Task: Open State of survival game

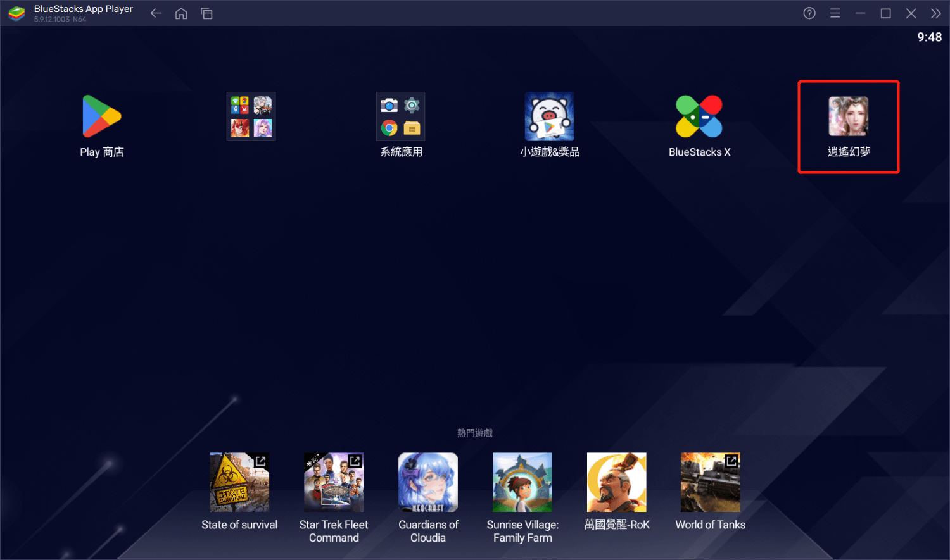Action: coord(239,482)
